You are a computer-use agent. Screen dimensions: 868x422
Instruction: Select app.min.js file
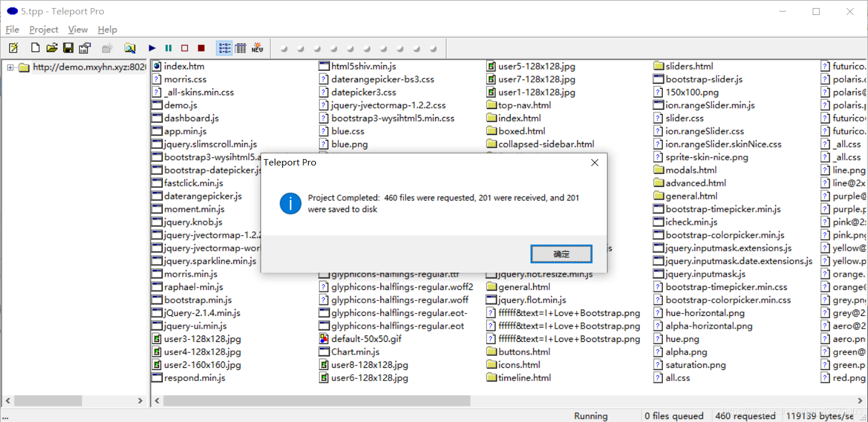click(179, 131)
